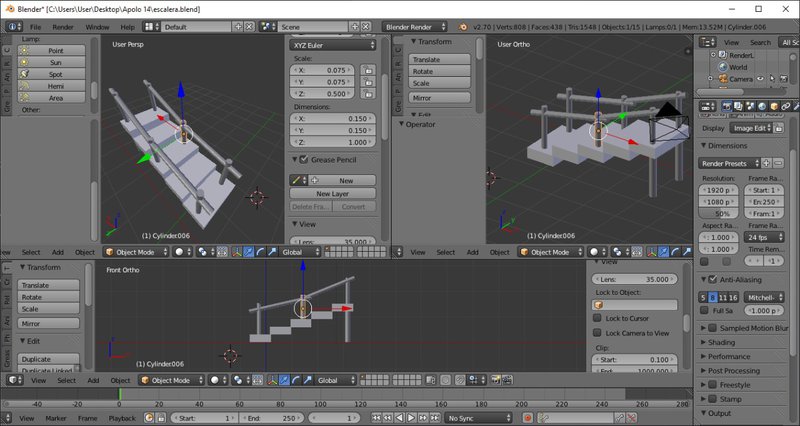800x426 pixels.
Task: Open the XYZ Euler rotation mode dropdown
Action: (x=333, y=45)
